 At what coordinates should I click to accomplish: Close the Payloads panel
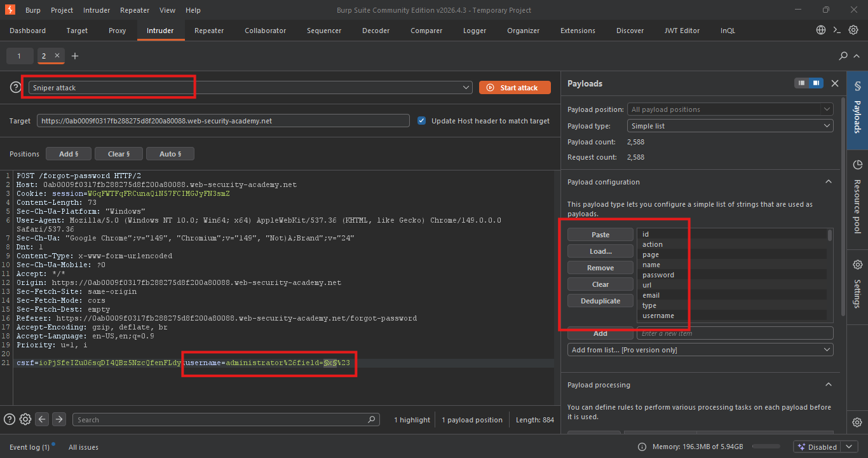click(835, 83)
